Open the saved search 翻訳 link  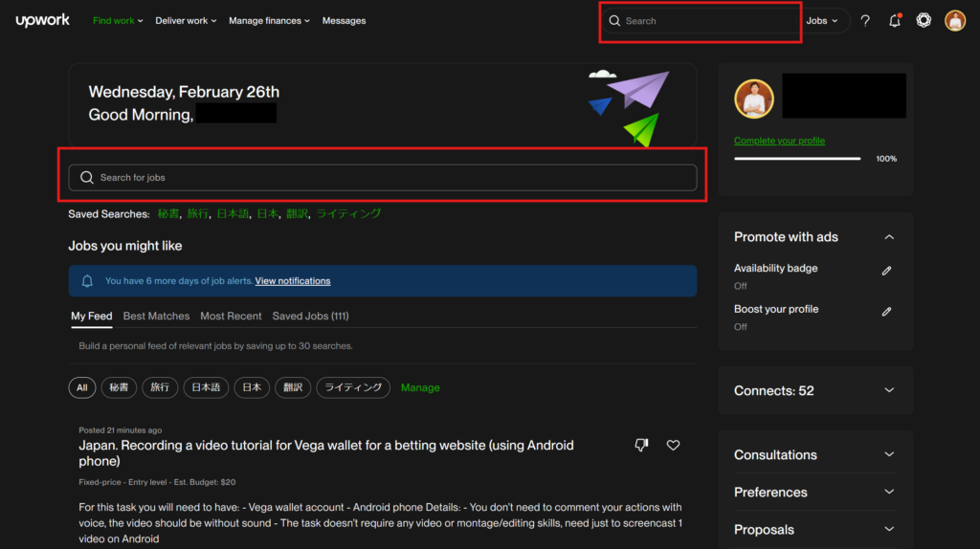click(297, 213)
